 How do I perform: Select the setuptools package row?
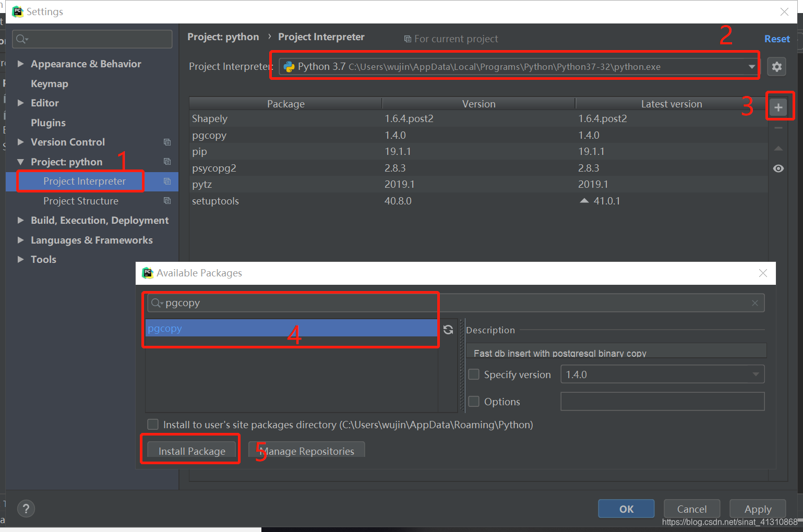point(478,201)
